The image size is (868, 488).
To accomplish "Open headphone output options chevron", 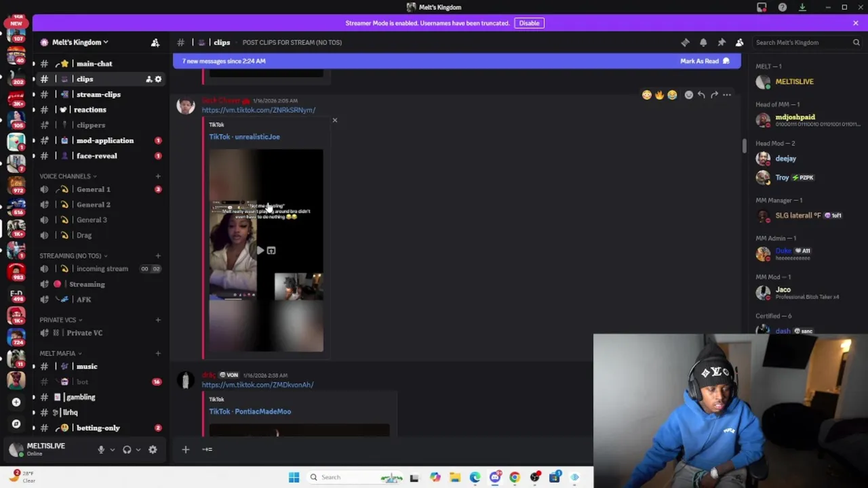I will pyautogui.click(x=138, y=449).
